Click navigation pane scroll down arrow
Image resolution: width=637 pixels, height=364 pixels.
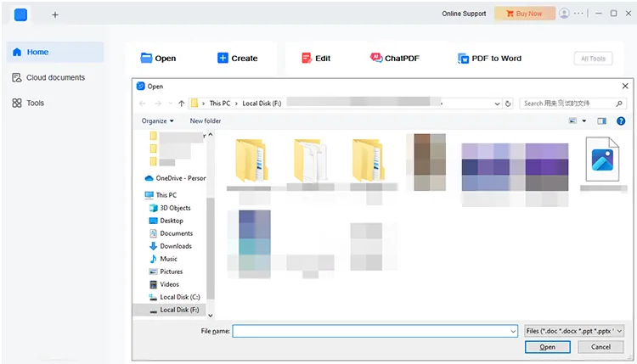click(211, 316)
